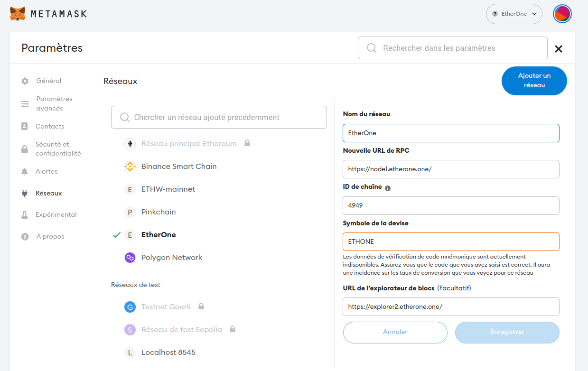This screenshot has width=588, height=371.
Task: Choose the ETHW-mainnet network
Action: click(168, 189)
